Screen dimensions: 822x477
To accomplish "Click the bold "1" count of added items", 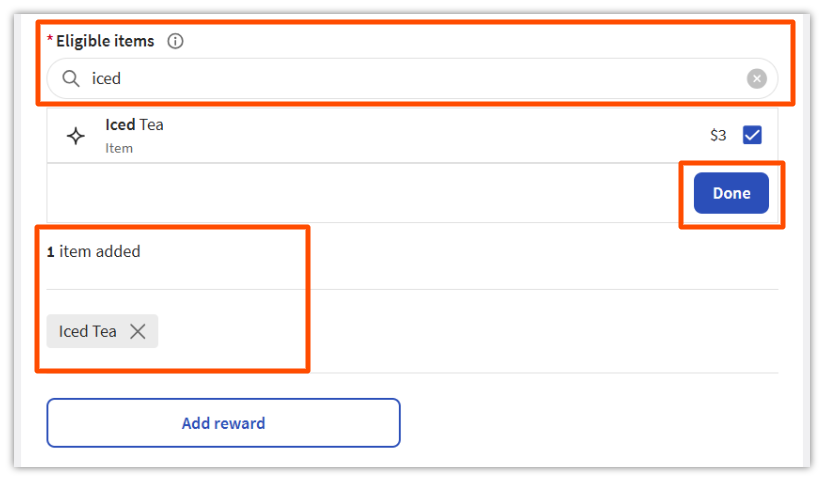I will (51, 252).
